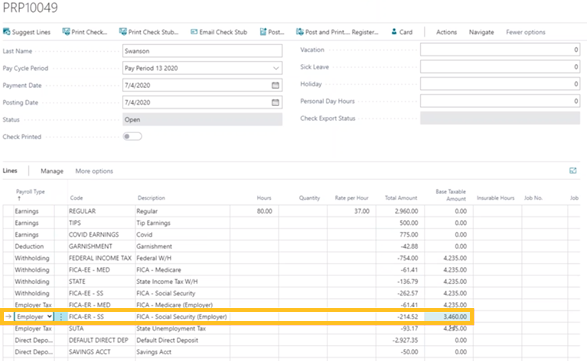Click the Rate per Hour column header
587x361 pixels.
pyautogui.click(x=352, y=198)
